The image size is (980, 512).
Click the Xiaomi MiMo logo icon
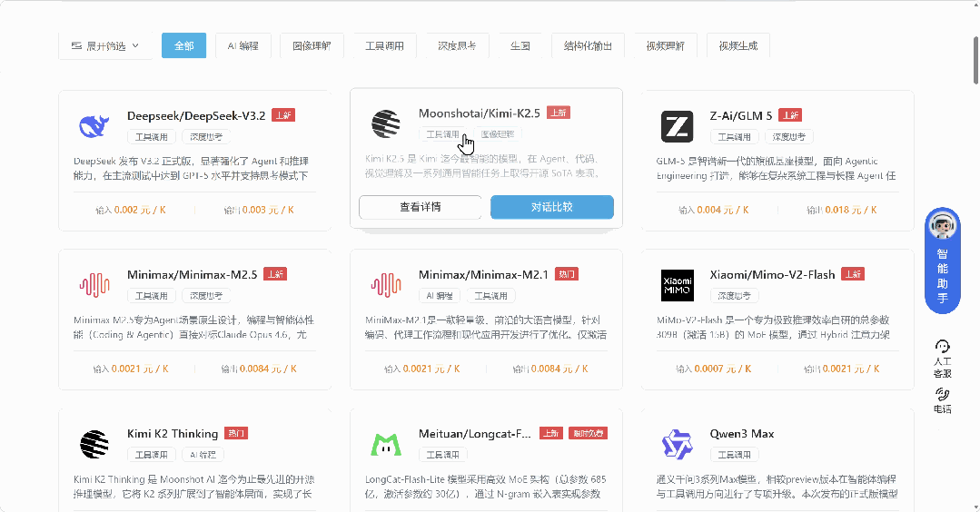point(677,285)
